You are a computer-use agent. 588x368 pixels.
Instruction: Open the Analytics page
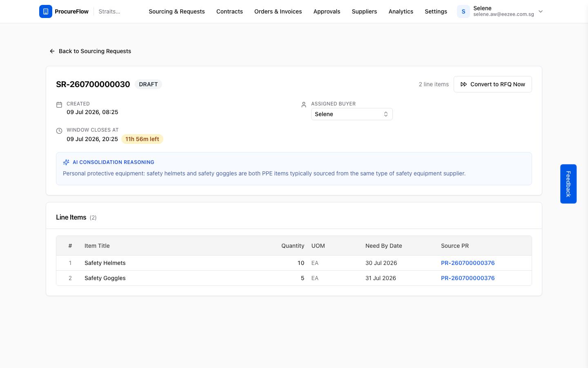coord(401,11)
